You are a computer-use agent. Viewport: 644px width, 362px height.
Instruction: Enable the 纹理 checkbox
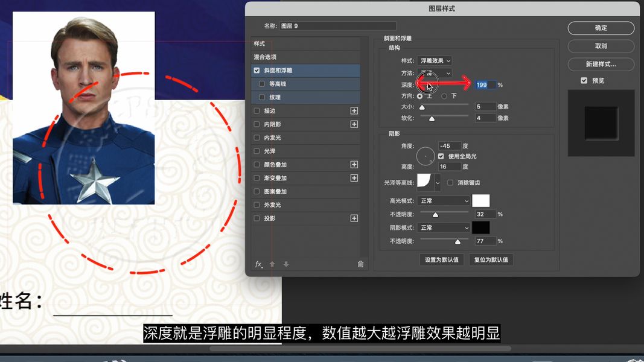click(261, 97)
